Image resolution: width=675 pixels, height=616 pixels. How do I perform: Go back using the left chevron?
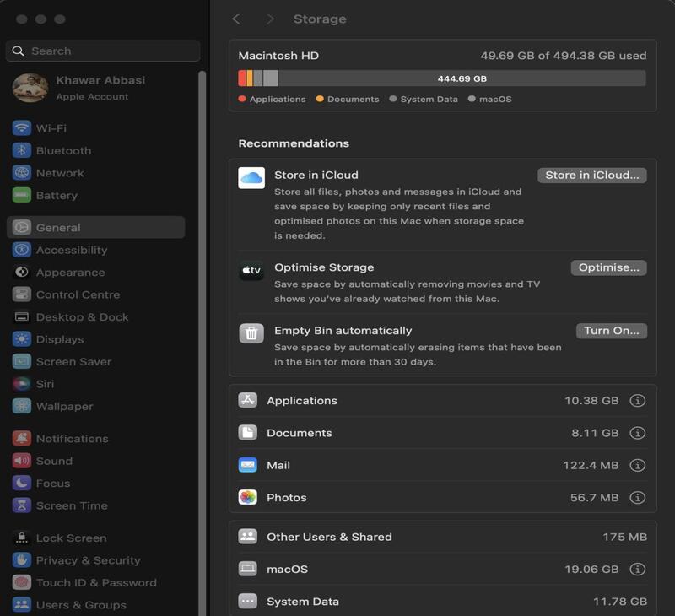coord(237,19)
